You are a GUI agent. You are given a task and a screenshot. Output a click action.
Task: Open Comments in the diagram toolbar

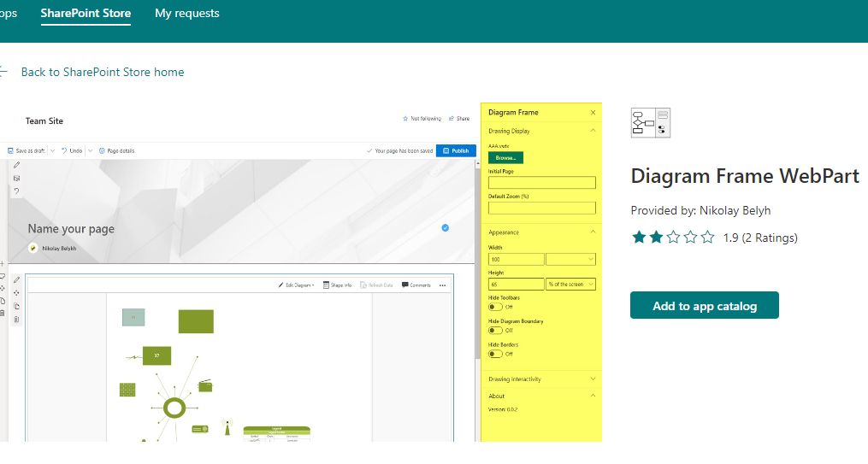416,285
